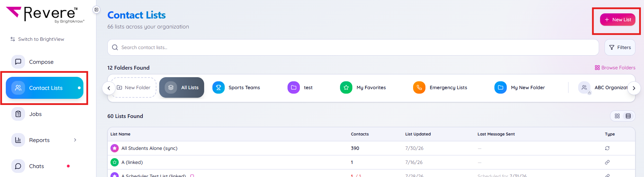Click the green star icon for A (linked)

pos(115,162)
